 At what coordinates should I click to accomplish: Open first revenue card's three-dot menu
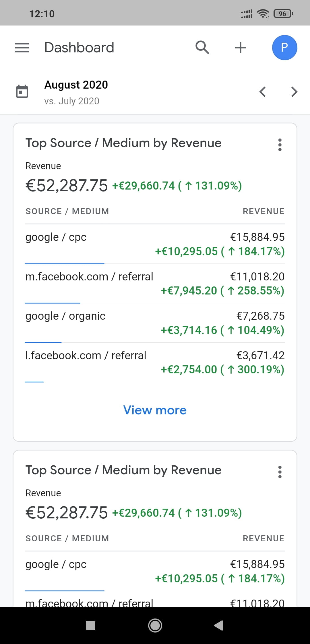(x=280, y=145)
